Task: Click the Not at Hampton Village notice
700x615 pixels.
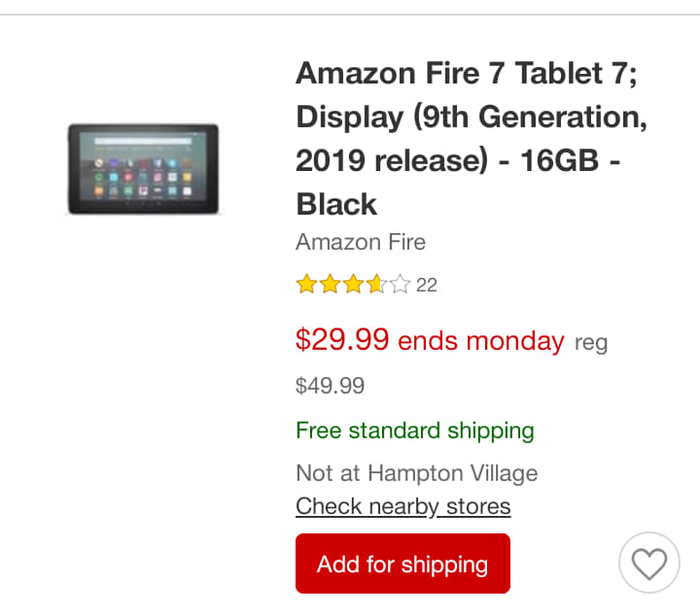Action: pyautogui.click(x=416, y=474)
